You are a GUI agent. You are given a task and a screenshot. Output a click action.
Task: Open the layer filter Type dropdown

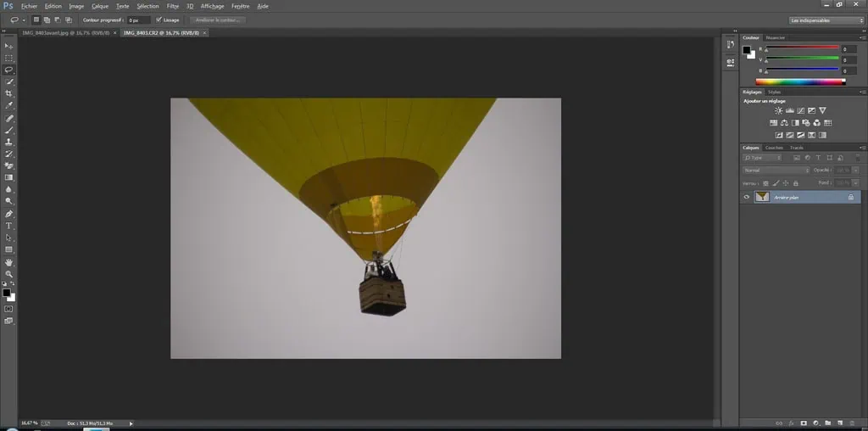[763, 158]
